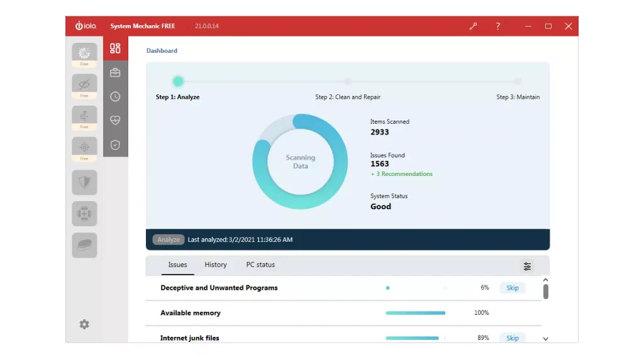Open the heart-pulse health icon
644x362 pixels.
(x=115, y=120)
